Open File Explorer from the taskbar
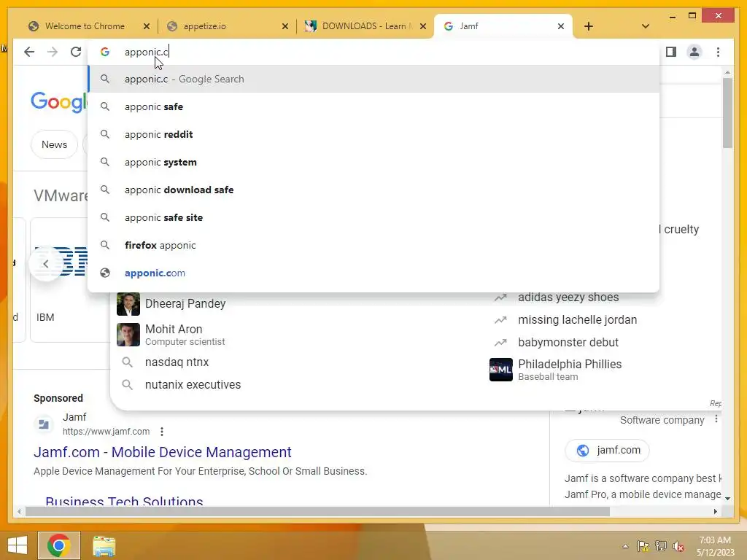The image size is (747, 560). [x=104, y=545]
